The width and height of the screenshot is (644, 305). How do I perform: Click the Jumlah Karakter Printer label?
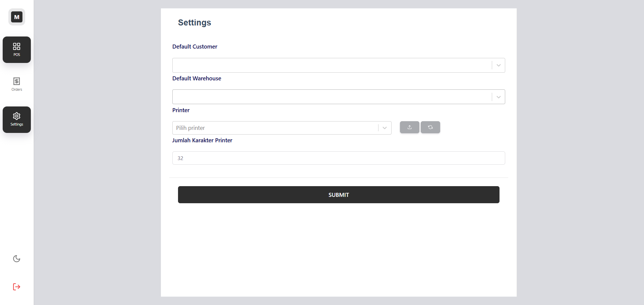pyautogui.click(x=202, y=140)
